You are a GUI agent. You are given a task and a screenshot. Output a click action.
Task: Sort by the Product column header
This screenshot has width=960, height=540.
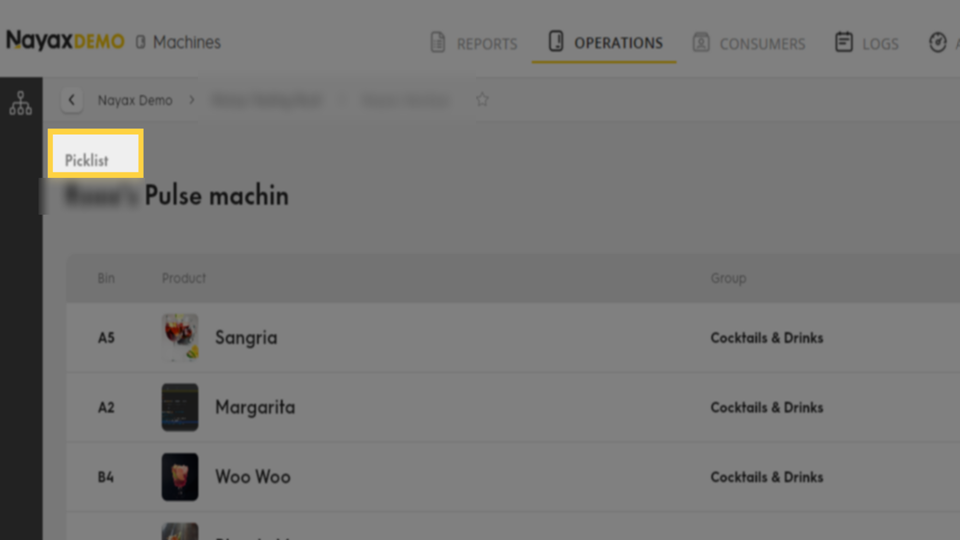(x=184, y=278)
